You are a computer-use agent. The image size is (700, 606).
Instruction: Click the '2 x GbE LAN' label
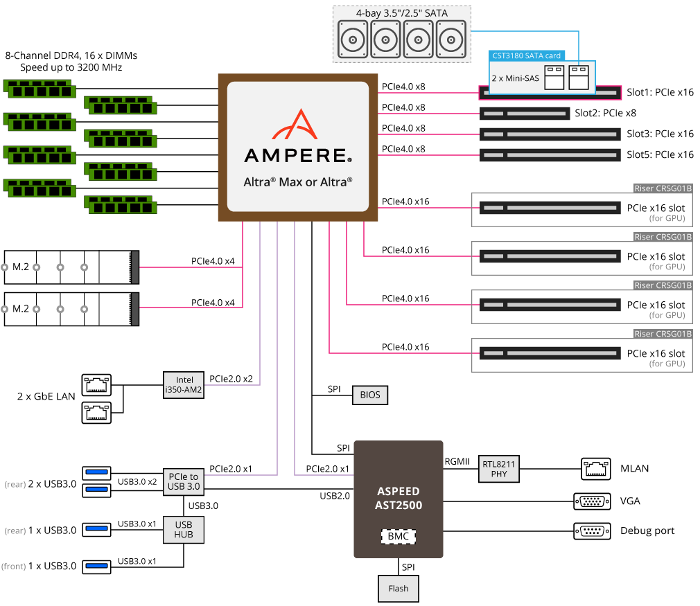tap(46, 397)
